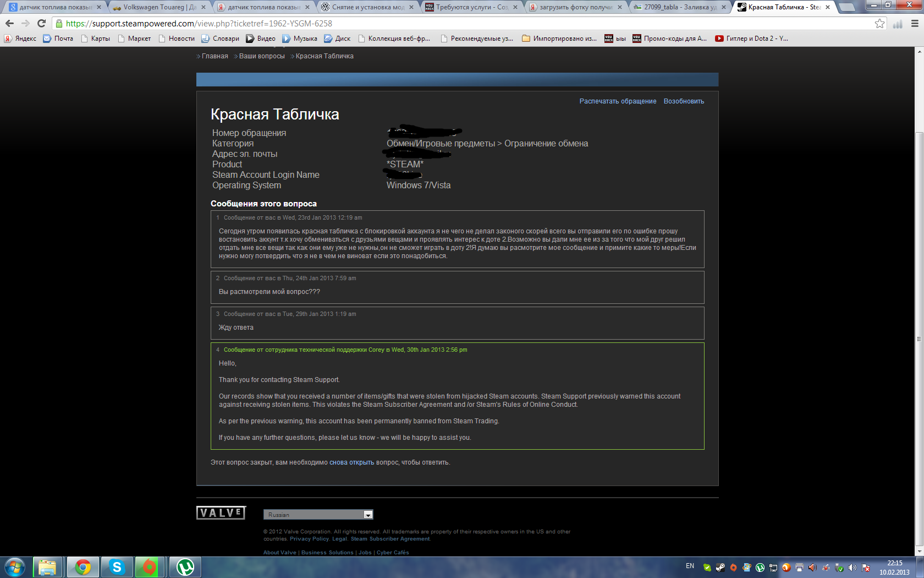The image size is (924, 578).
Task: Open the Карты bookmark
Action: click(x=95, y=39)
